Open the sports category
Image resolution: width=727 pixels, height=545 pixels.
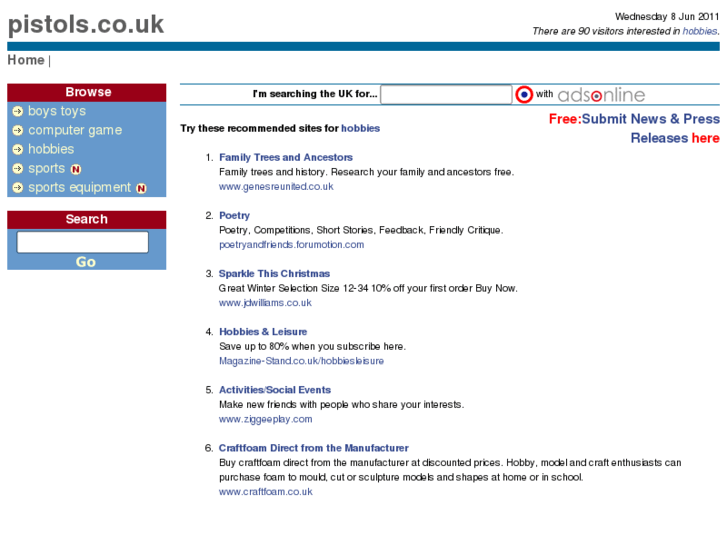[46, 168]
